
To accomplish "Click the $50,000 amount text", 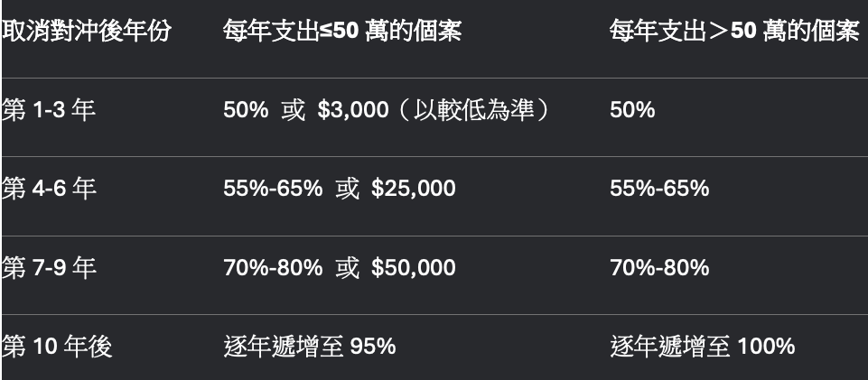I will tap(413, 268).
